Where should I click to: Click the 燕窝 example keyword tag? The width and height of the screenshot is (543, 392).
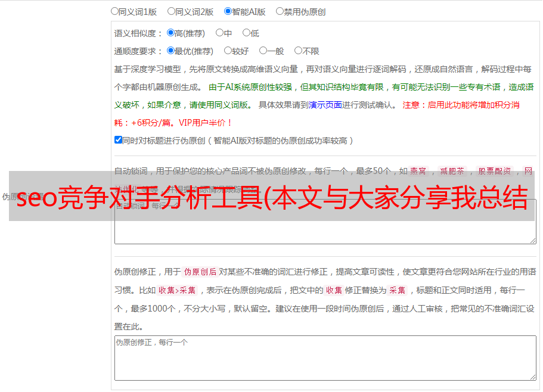[418, 171]
